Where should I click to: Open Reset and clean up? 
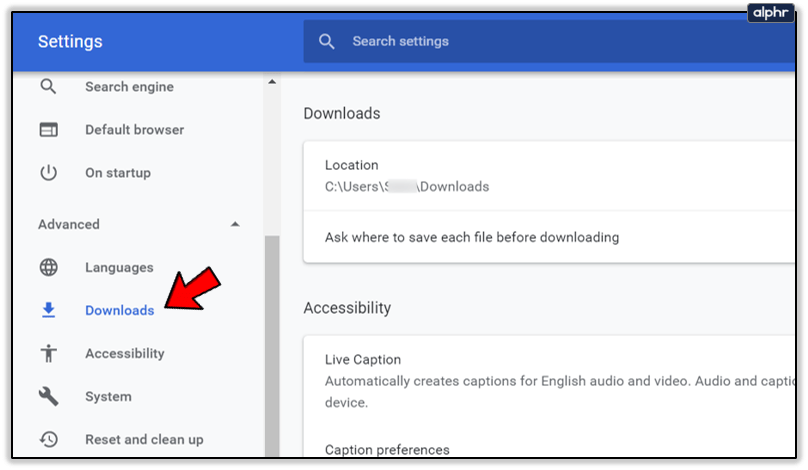click(144, 440)
